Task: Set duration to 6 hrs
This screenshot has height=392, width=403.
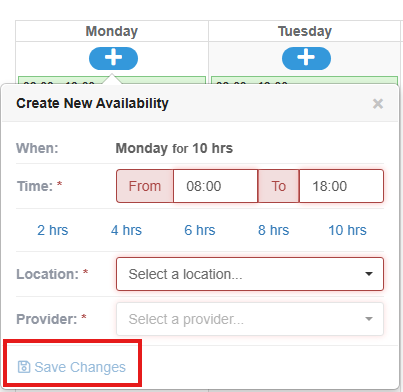Action: (200, 230)
